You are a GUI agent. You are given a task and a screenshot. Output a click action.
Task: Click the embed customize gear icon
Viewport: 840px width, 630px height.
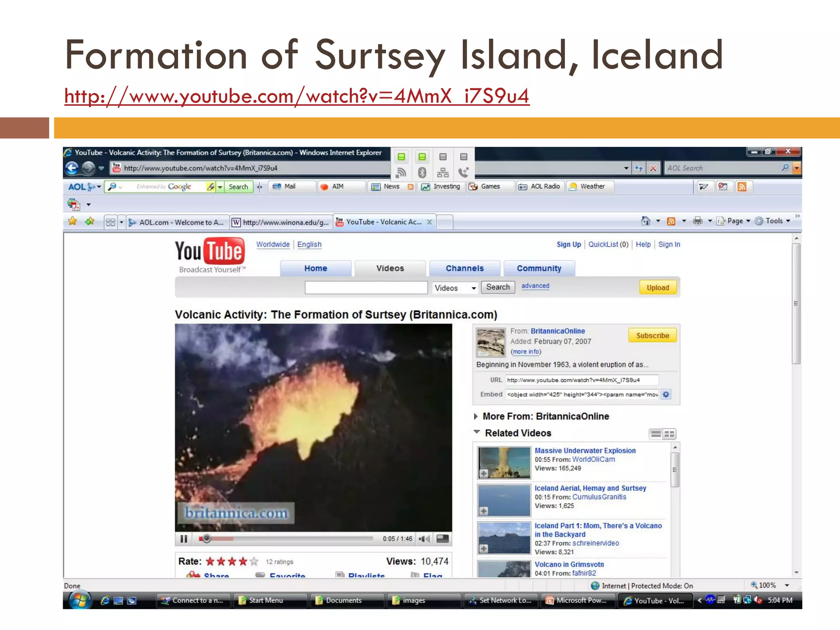click(666, 395)
